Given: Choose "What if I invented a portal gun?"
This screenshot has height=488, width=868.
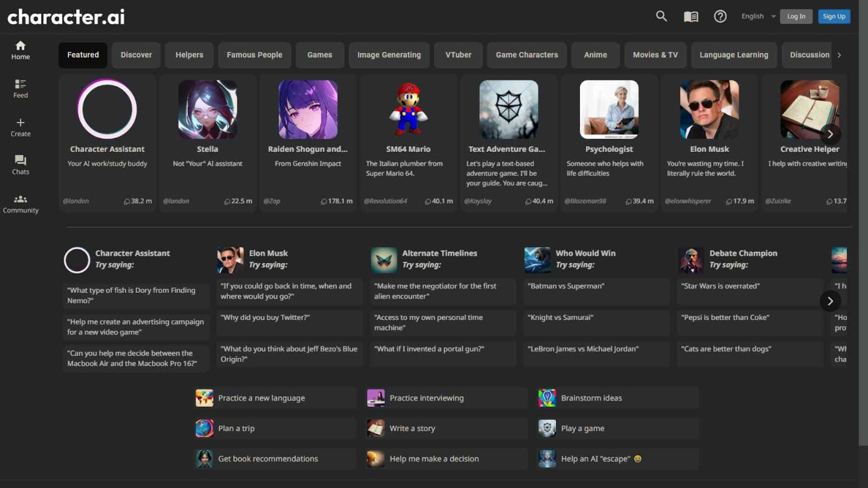Looking at the screenshot, I should pyautogui.click(x=443, y=354).
